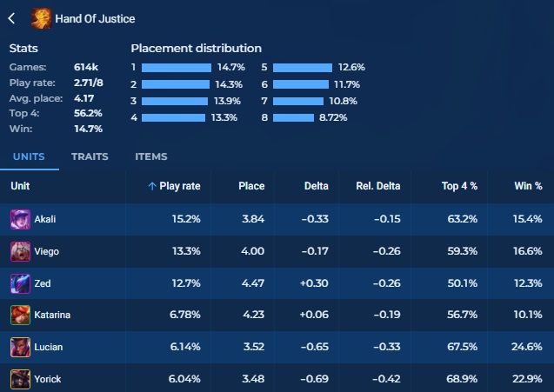Open Katarina's champion portrait icon
The width and height of the screenshot is (554, 392).
point(20,315)
